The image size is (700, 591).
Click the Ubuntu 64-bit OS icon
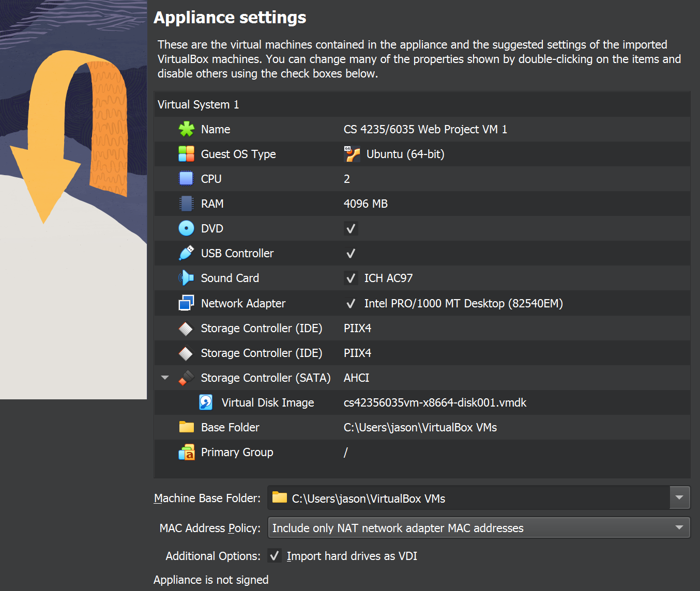point(352,154)
